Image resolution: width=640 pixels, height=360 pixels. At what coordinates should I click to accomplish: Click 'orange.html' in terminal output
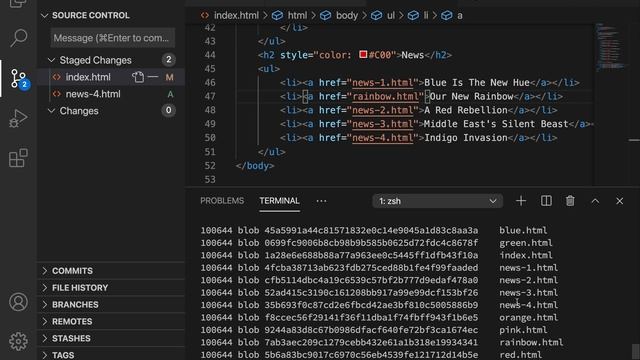pos(528,318)
